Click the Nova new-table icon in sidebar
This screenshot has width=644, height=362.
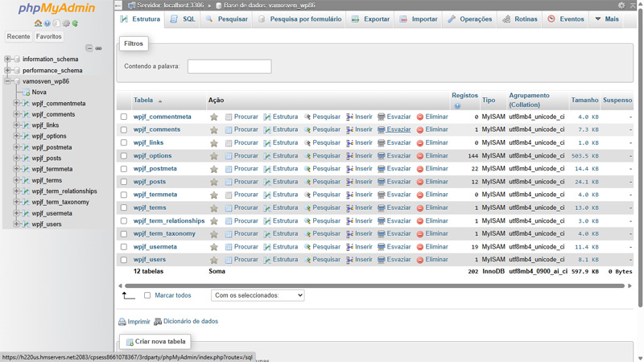tap(26, 93)
